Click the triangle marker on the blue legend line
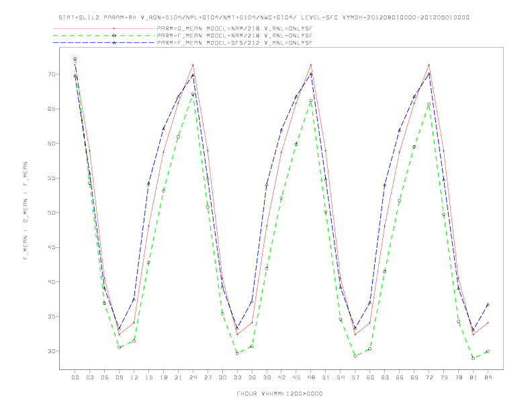Viewport: 532px width, 411px height. [114, 43]
